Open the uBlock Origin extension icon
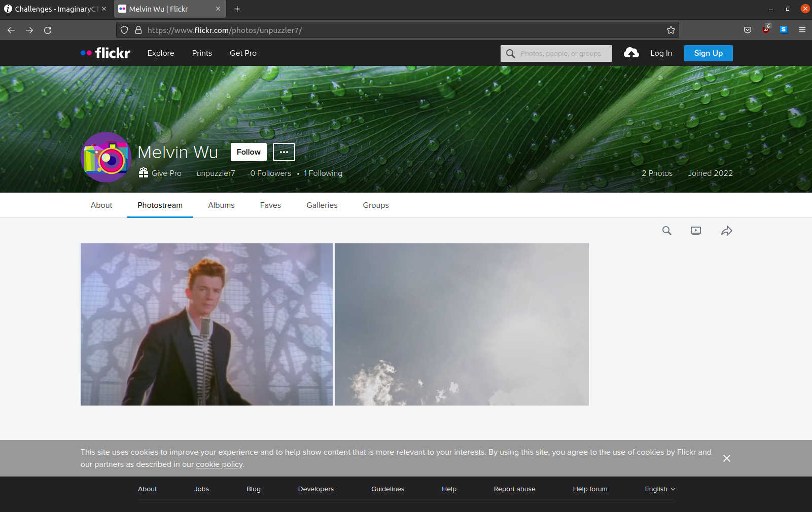 766,29
